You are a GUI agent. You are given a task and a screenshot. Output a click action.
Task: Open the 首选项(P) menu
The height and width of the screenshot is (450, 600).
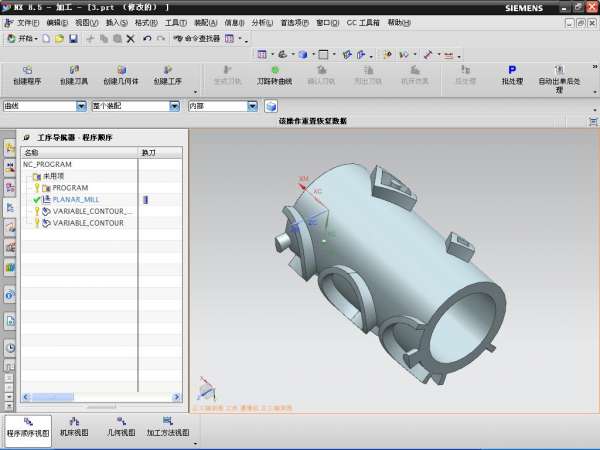(294, 23)
